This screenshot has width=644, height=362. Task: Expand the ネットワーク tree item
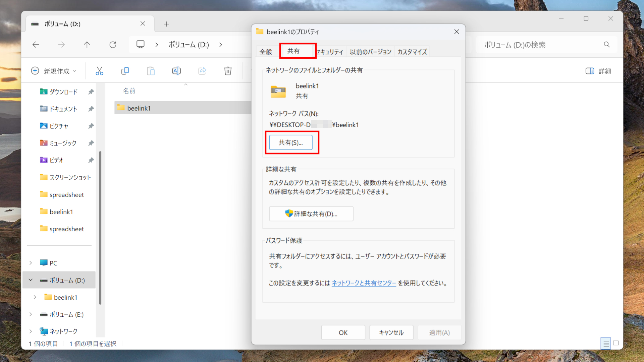click(x=31, y=331)
